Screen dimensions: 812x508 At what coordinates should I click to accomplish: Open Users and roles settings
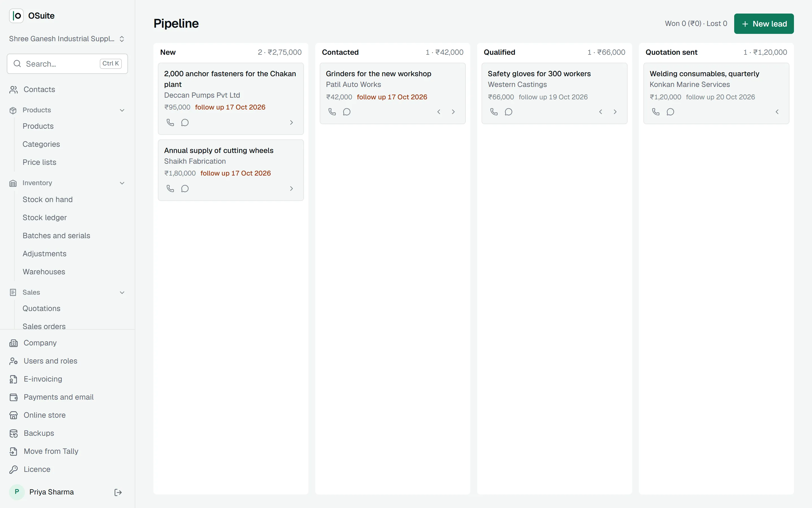tap(67, 361)
